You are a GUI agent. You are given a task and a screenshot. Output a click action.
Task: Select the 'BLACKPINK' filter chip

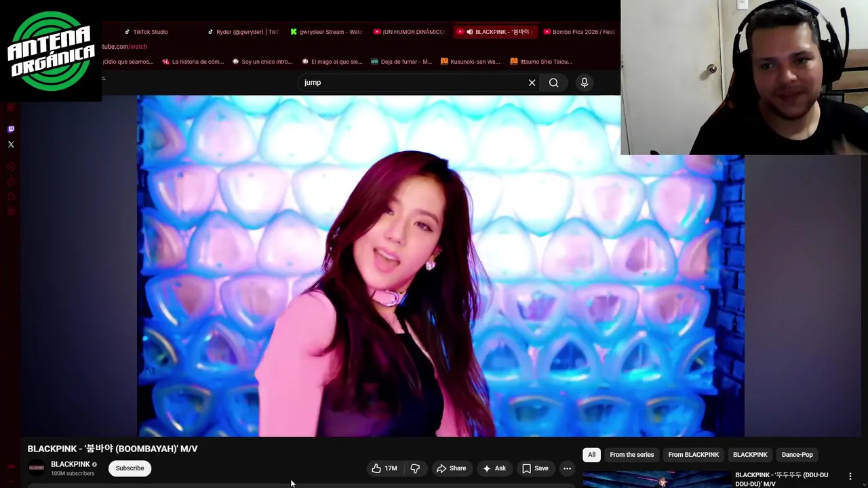pos(750,455)
